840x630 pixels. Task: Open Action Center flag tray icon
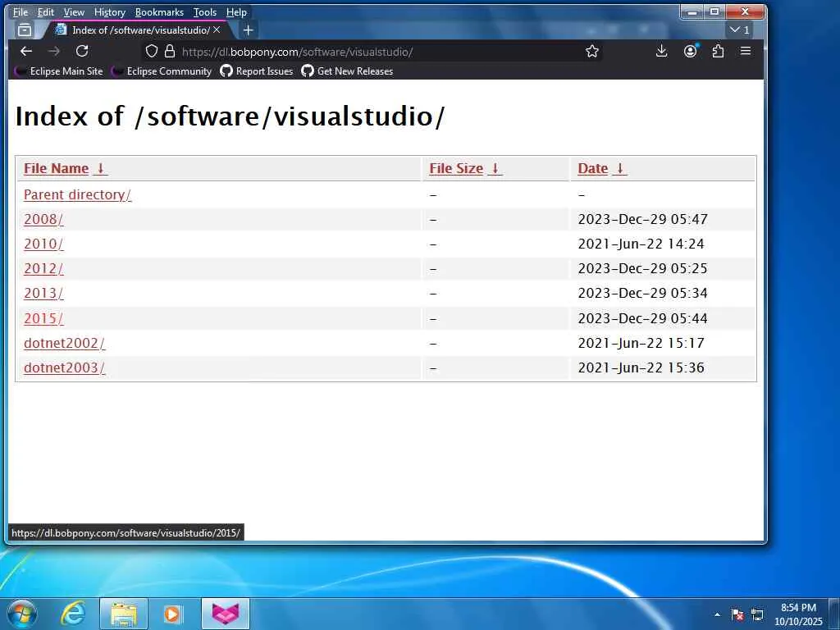tap(737, 614)
